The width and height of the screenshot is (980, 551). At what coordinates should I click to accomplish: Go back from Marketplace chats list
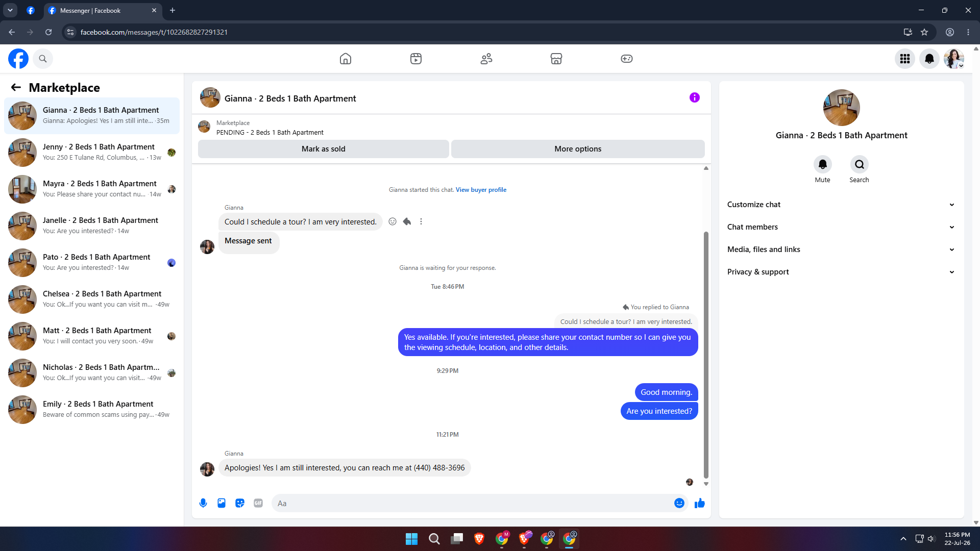[16, 87]
